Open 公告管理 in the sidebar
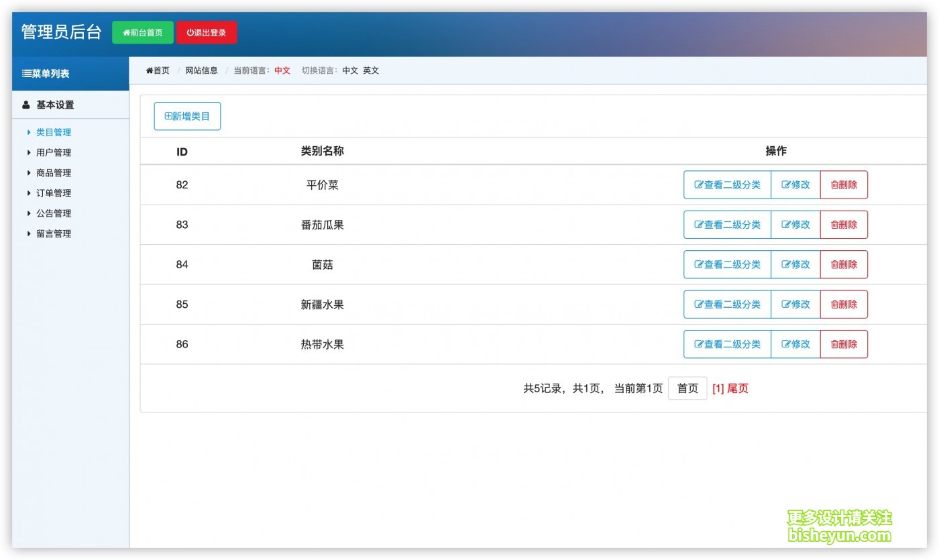The image size is (939, 560). (54, 213)
